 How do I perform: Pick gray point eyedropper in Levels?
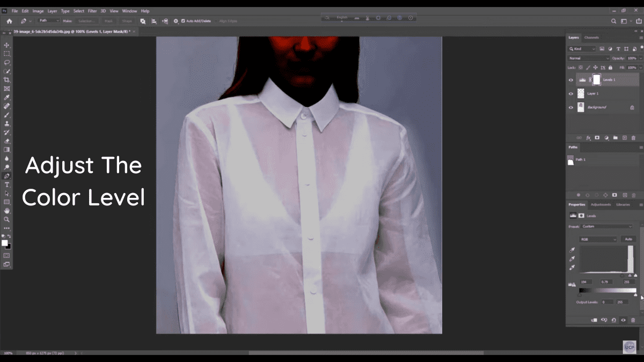572,258
